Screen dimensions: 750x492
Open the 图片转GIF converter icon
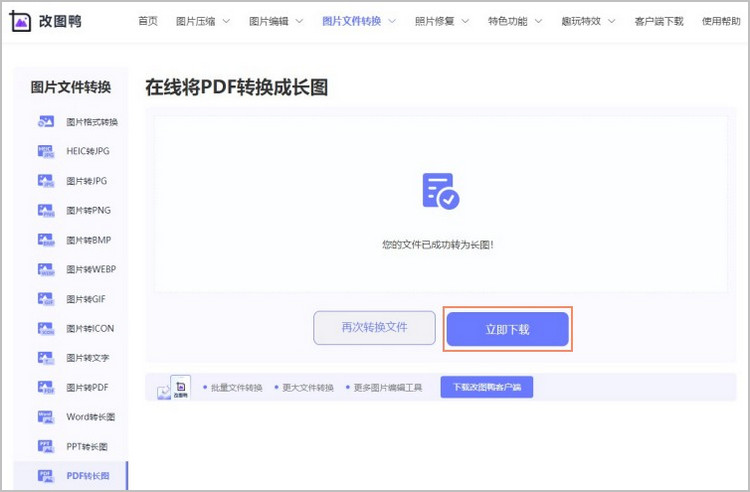click(x=45, y=299)
